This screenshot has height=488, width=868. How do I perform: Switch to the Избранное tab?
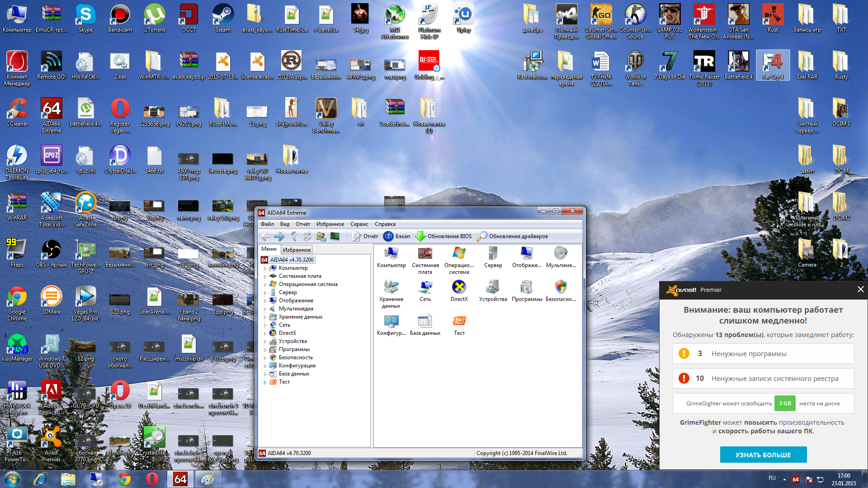coord(297,249)
